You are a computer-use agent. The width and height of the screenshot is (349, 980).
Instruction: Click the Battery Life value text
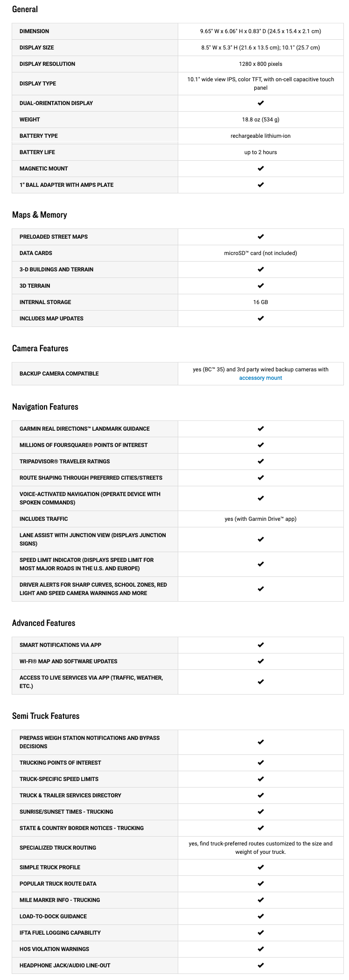pos(260,152)
